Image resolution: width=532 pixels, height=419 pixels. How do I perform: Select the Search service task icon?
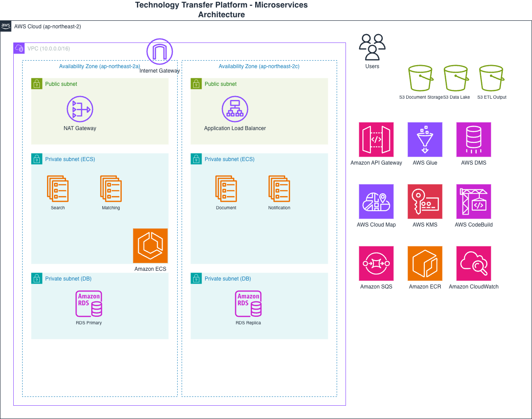(x=58, y=188)
